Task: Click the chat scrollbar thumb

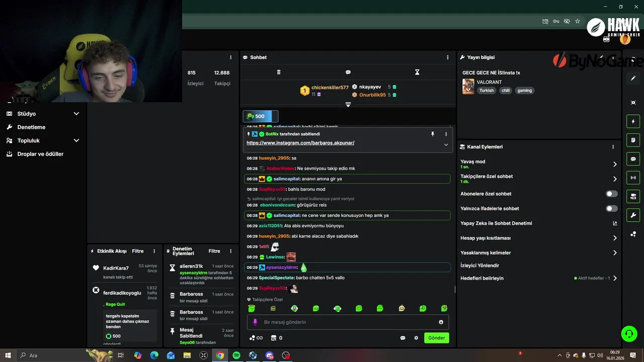Action: 455,289
